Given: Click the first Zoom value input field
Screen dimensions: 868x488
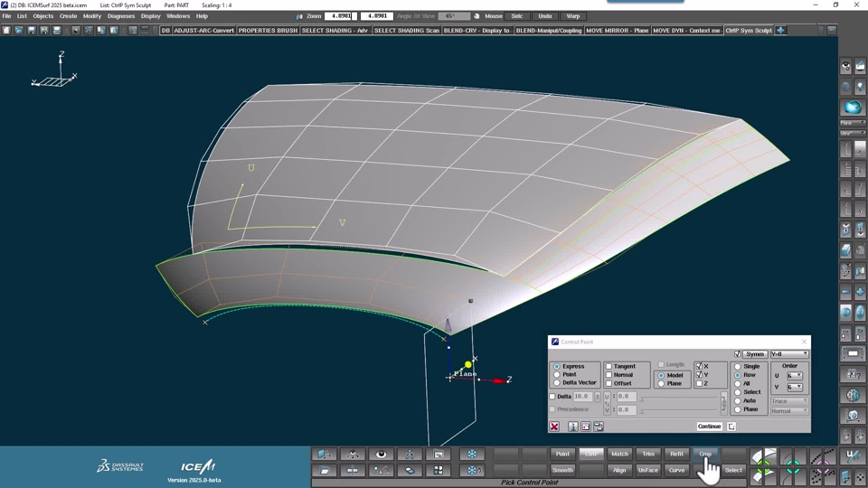Looking at the screenshot, I should click(x=339, y=16).
